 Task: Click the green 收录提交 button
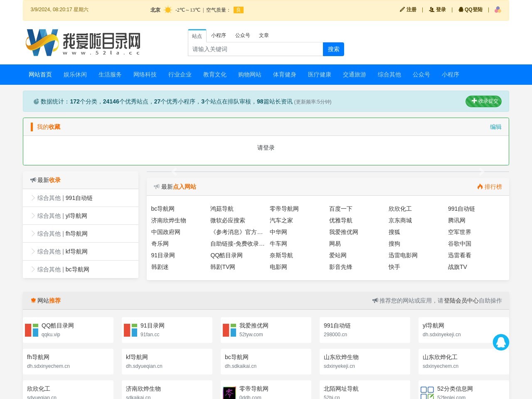pyautogui.click(x=483, y=101)
